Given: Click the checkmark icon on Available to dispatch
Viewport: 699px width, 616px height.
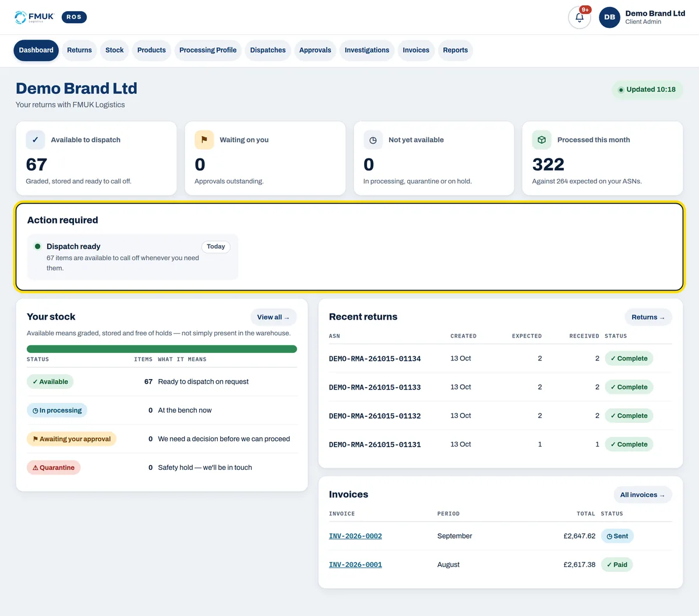Looking at the screenshot, I should point(36,140).
